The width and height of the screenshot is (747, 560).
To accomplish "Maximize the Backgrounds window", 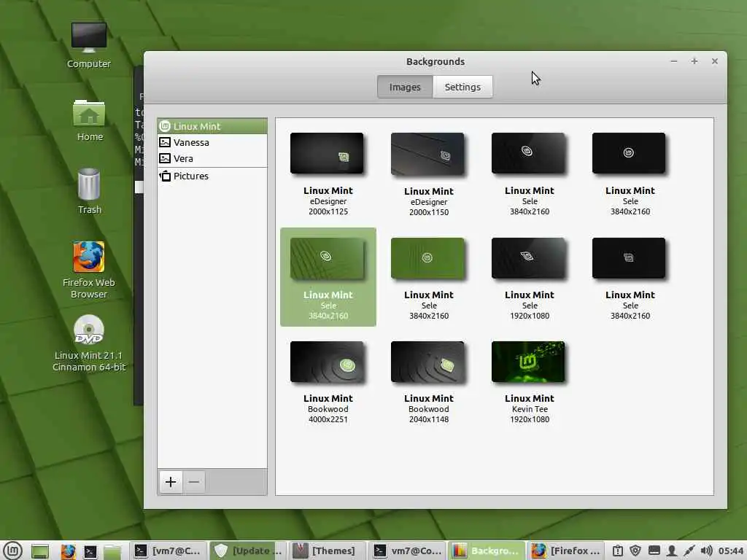I will coord(694,61).
